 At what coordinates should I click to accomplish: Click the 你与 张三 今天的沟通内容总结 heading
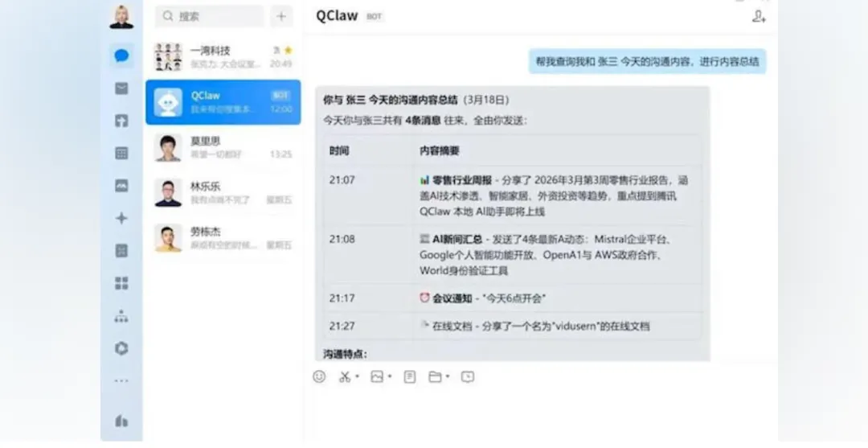391,101
